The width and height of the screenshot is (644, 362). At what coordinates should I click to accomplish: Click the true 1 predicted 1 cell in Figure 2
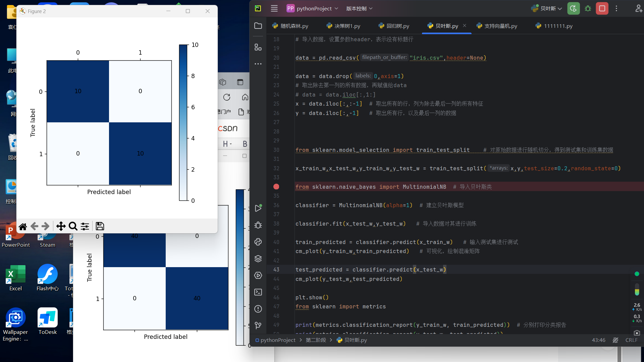pyautogui.click(x=140, y=154)
